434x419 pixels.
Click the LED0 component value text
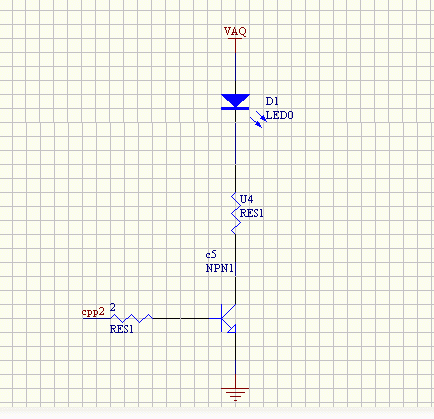point(280,115)
